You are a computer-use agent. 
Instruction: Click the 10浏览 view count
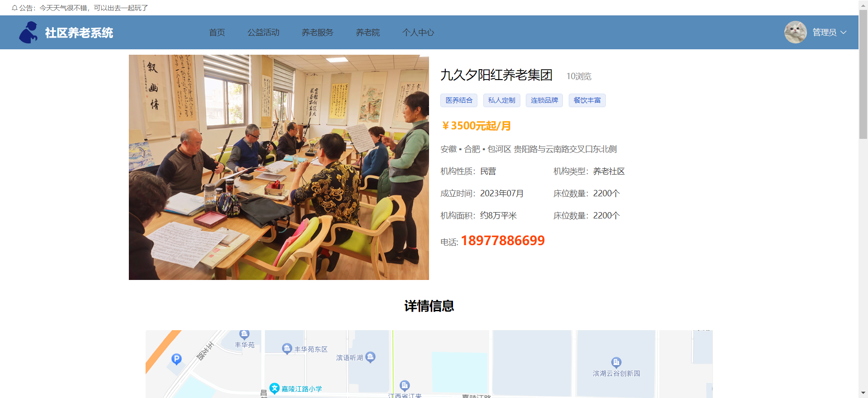click(x=579, y=76)
